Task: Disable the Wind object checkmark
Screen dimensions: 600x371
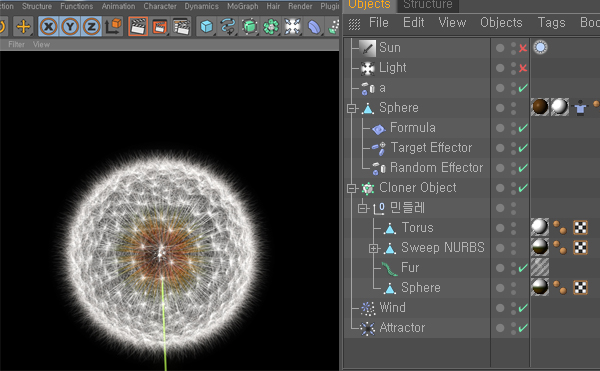Action: pos(523,308)
